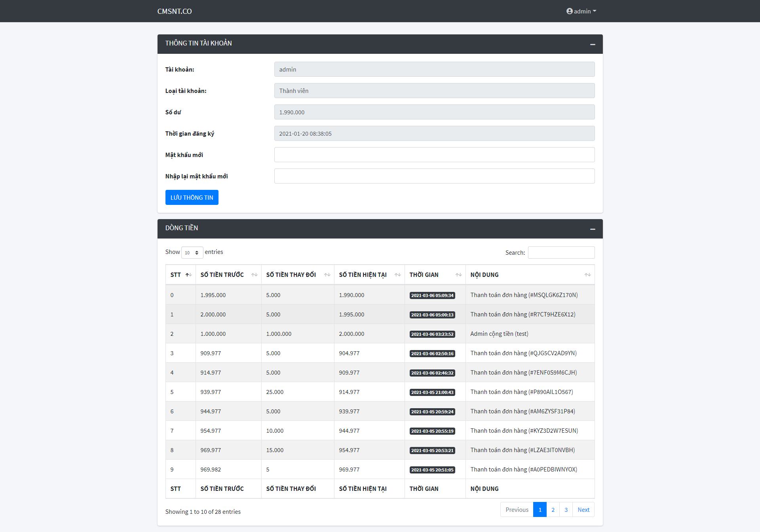Open the CMSNT.CO brand link
Image resolution: width=760 pixels, height=532 pixels.
174,11
